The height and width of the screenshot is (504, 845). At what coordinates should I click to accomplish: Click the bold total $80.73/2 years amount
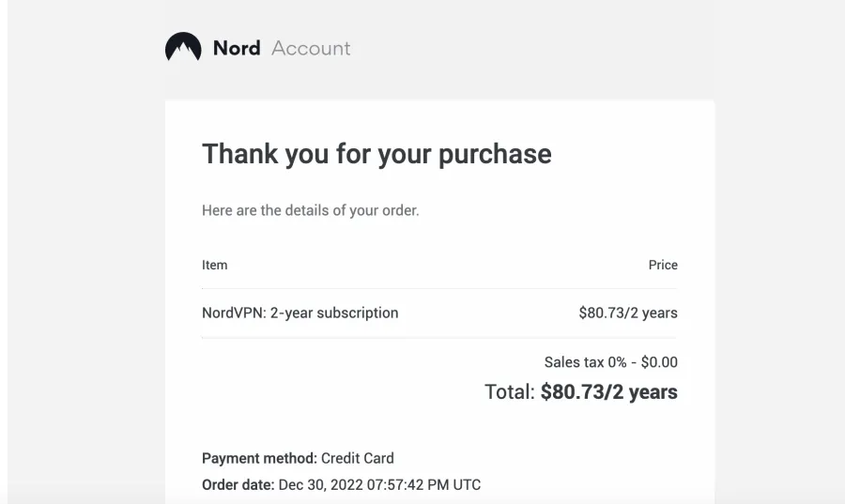point(609,392)
